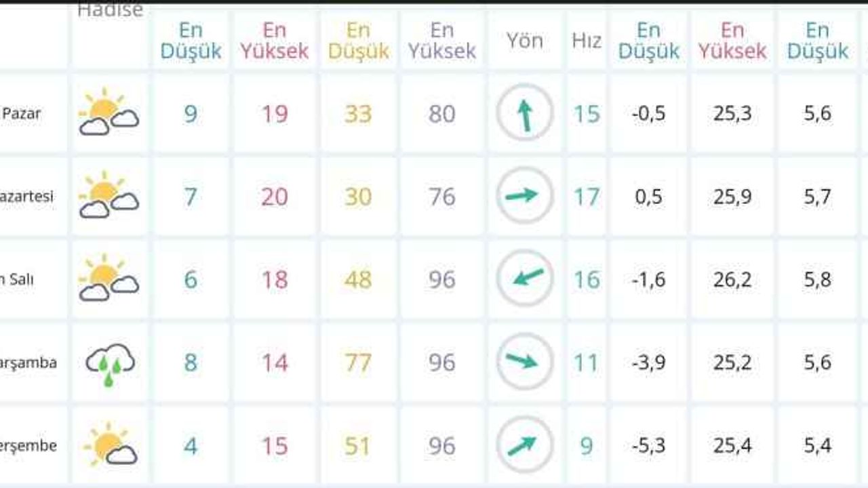Select the Hız column header

coord(587,41)
